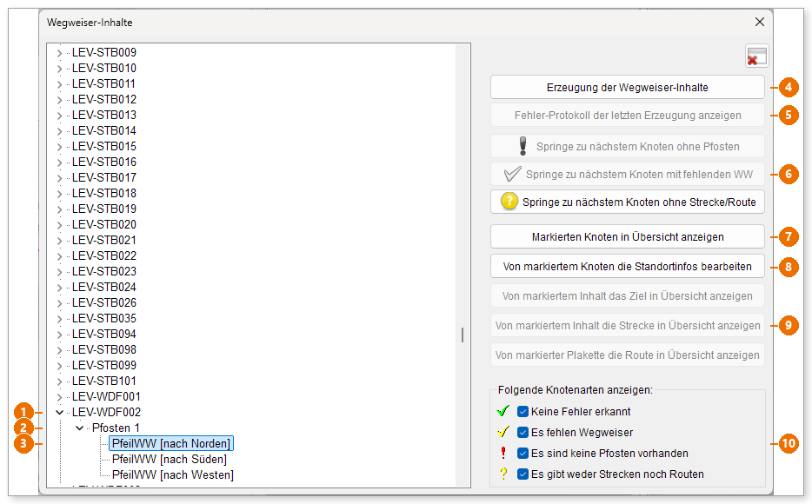Click the LEV-STB012 item

(x=104, y=99)
